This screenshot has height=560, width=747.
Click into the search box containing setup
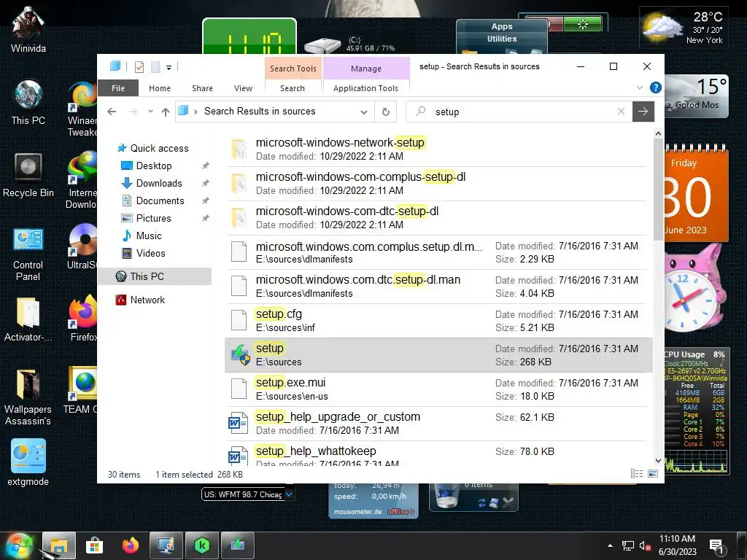pos(519,112)
